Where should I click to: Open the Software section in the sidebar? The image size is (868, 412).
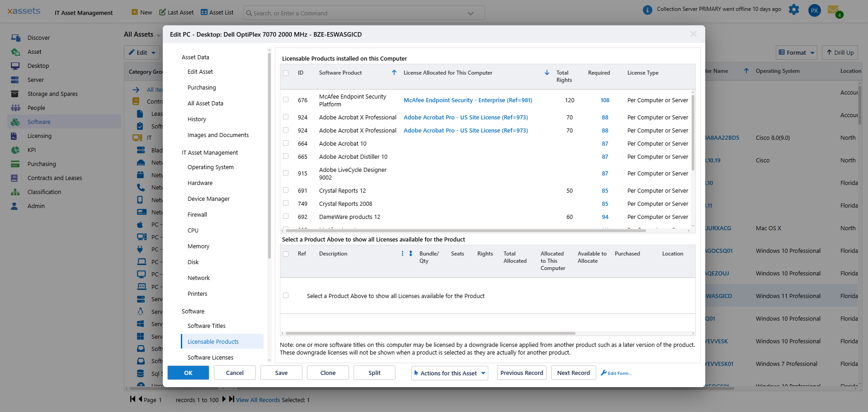40,122
